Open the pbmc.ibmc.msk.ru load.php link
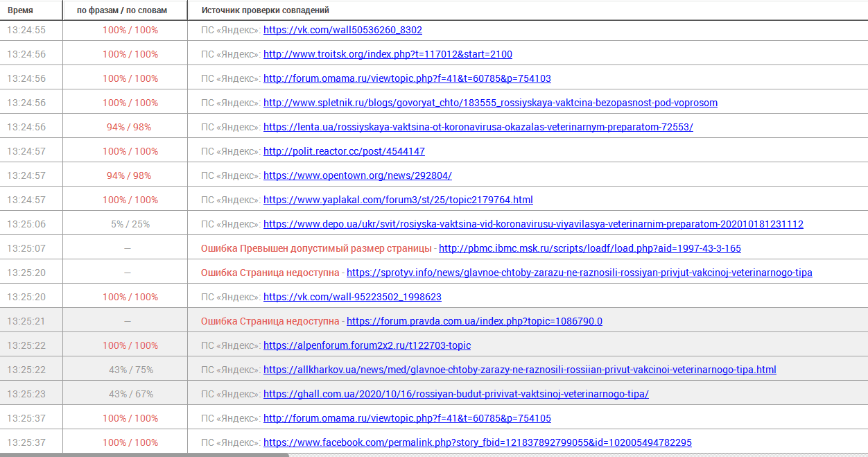Viewport: 868px width, 457px height. [x=590, y=248]
